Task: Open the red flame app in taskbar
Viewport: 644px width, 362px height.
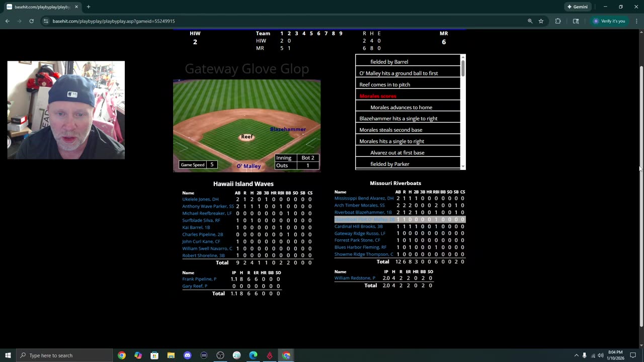Action: [270, 355]
